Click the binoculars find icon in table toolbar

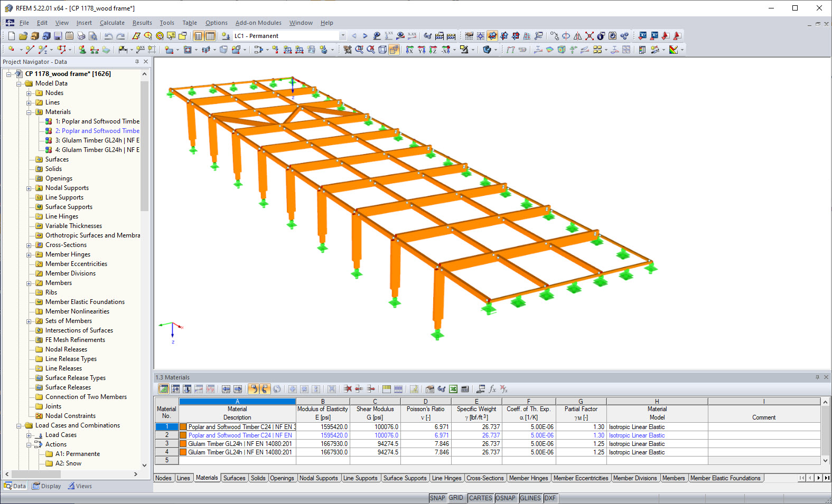point(442,389)
